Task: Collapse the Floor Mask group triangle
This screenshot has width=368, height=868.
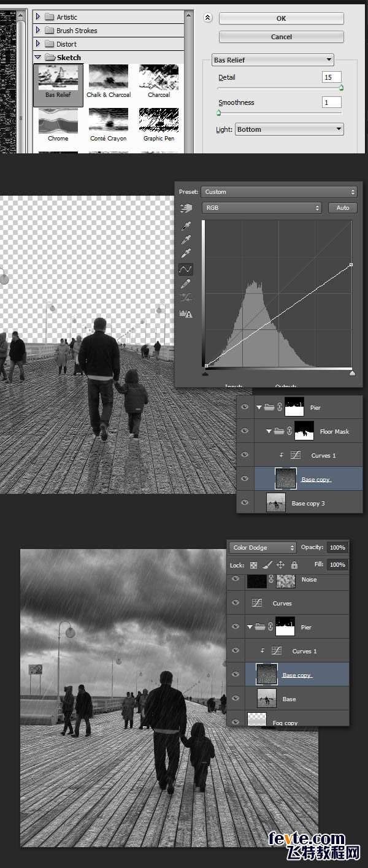Action: tap(269, 431)
